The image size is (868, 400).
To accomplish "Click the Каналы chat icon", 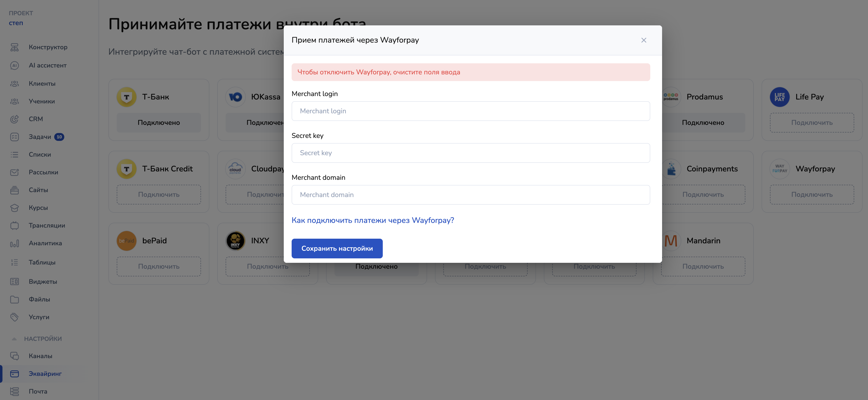I will pyautogui.click(x=15, y=356).
